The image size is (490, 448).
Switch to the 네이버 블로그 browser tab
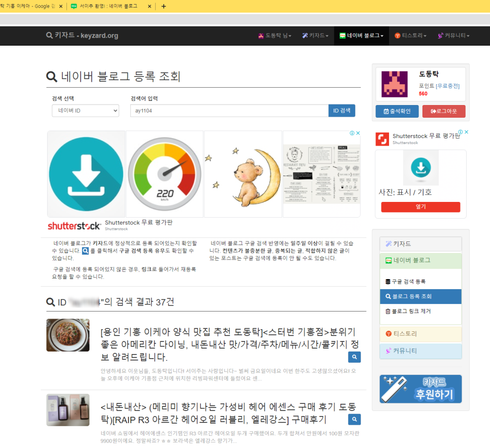click(108, 6)
